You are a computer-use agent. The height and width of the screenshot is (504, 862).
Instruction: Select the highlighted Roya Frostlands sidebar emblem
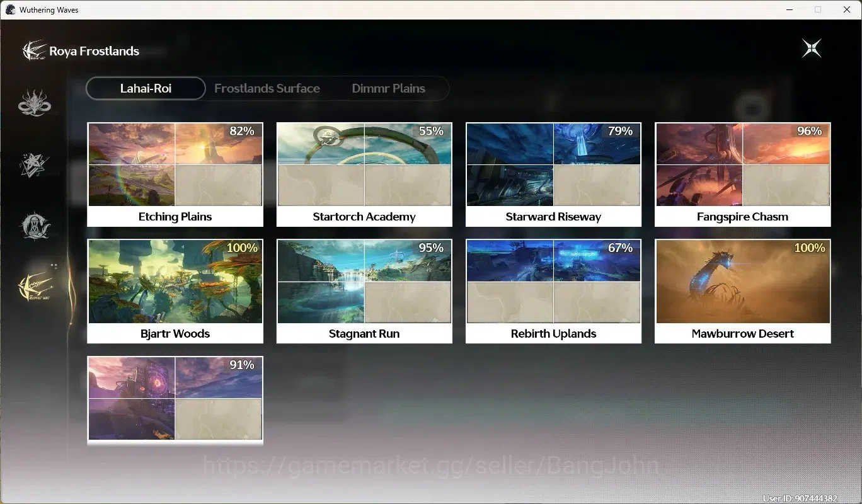tap(35, 287)
